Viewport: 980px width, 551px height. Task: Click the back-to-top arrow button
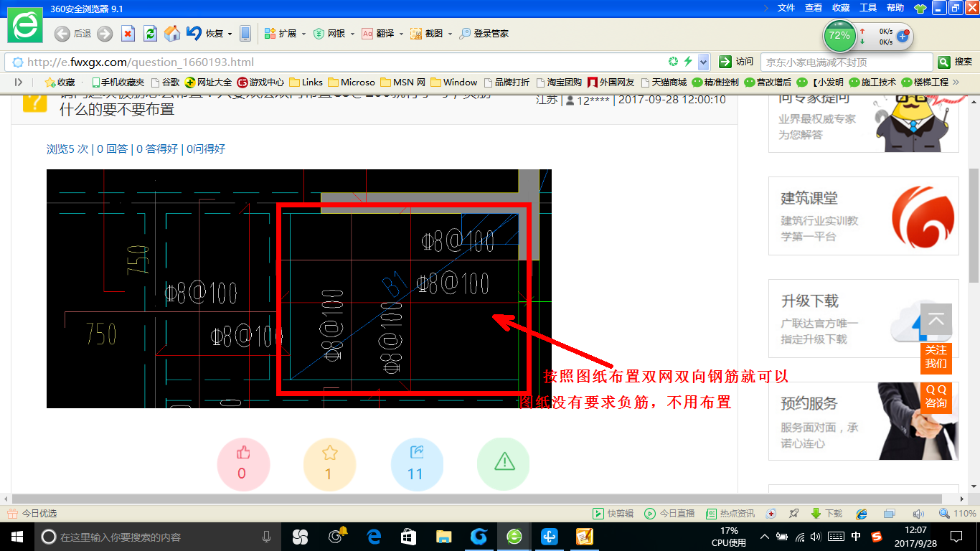(936, 319)
